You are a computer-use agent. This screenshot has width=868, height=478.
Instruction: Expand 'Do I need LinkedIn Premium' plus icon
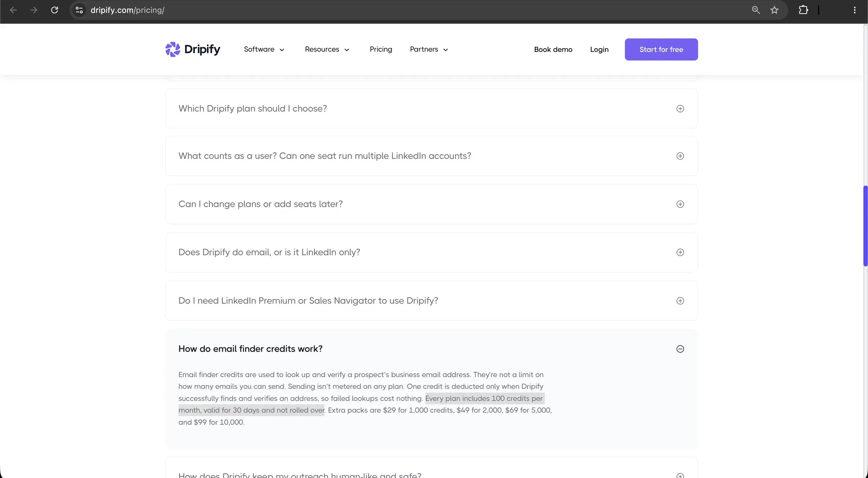point(680,301)
